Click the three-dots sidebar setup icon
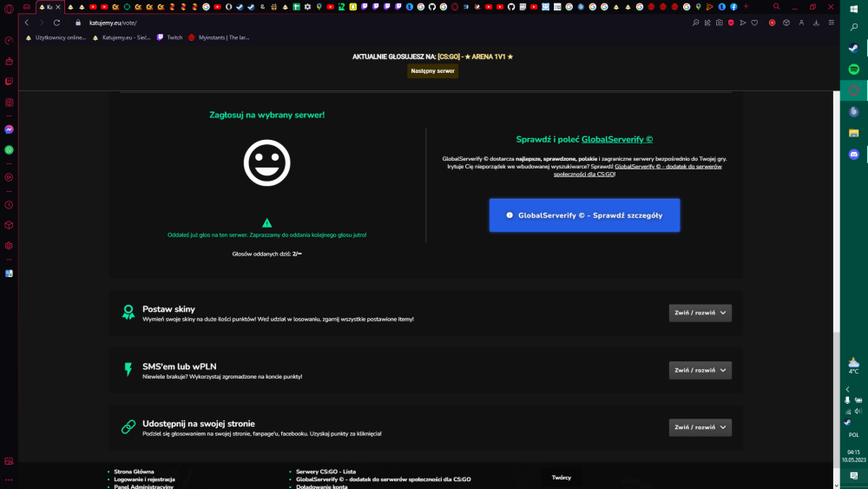 pyautogui.click(x=9, y=480)
